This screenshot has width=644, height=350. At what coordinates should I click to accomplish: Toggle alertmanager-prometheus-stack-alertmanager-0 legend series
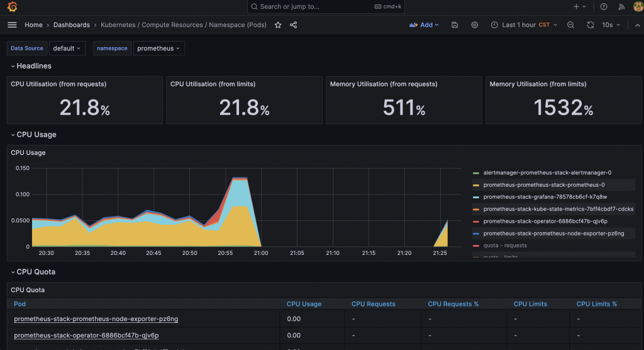click(547, 172)
